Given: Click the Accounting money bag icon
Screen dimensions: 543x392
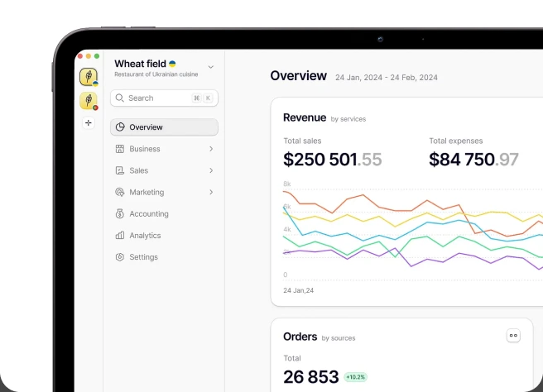Looking at the screenshot, I should (120, 214).
